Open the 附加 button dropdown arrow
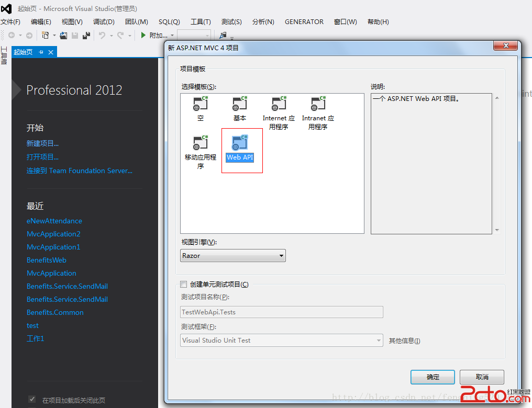 click(172, 36)
